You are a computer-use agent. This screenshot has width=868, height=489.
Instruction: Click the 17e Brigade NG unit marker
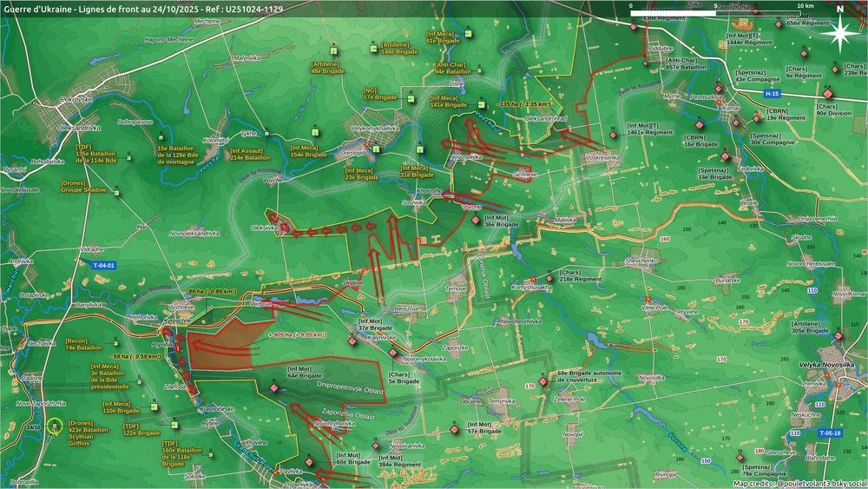tap(411, 98)
